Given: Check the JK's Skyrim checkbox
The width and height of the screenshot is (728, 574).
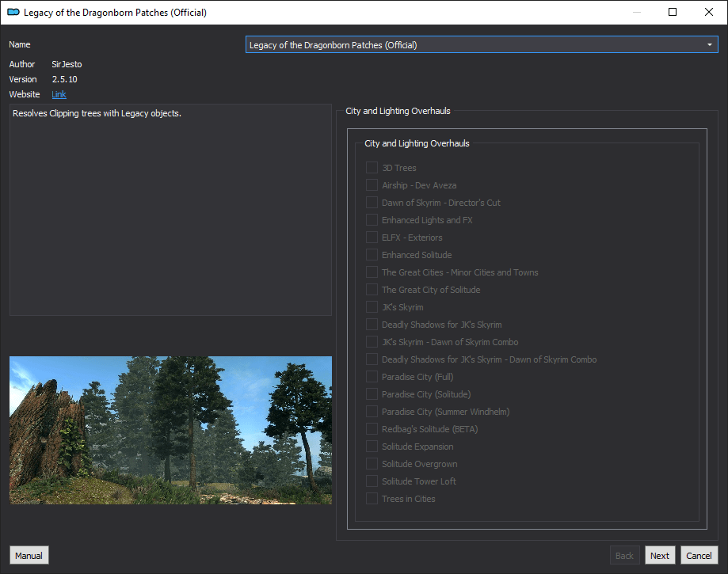Looking at the screenshot, I should (x=372, y=306).
